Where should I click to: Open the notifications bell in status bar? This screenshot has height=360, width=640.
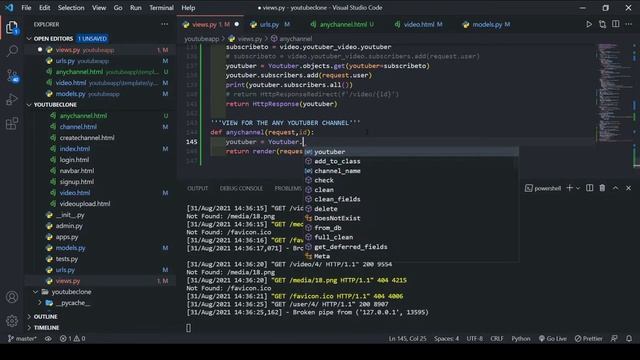pos(629,338)
